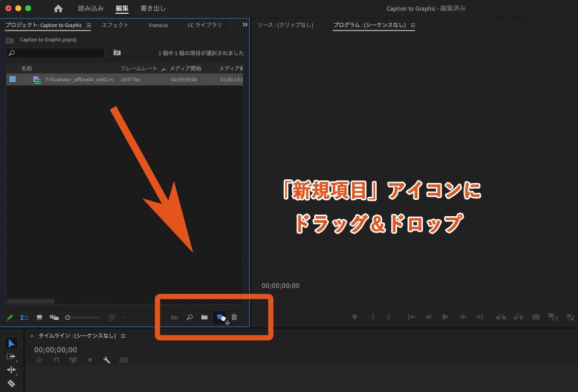Sort by the 名前 column header
Image resolution: width=578 pixels, height=392 pixels.
(27, 68)
